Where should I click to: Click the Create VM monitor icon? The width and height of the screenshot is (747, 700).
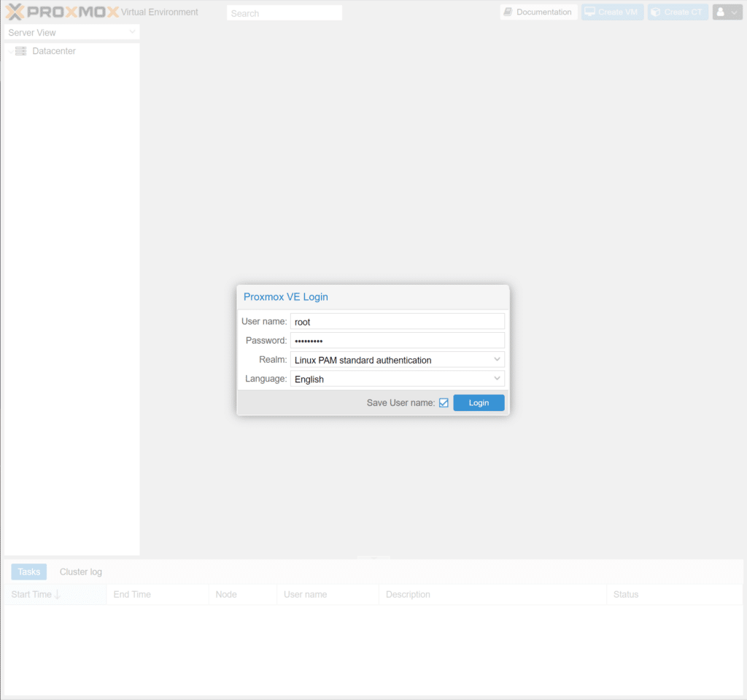coord(589,12)
